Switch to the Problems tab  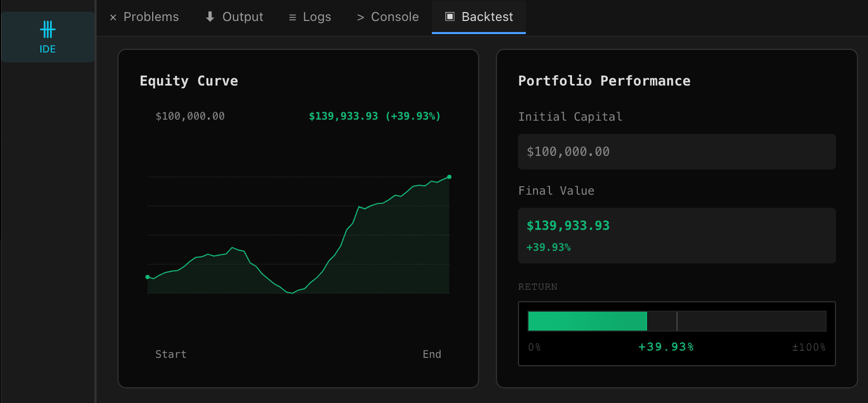click(x=144, y=17)
